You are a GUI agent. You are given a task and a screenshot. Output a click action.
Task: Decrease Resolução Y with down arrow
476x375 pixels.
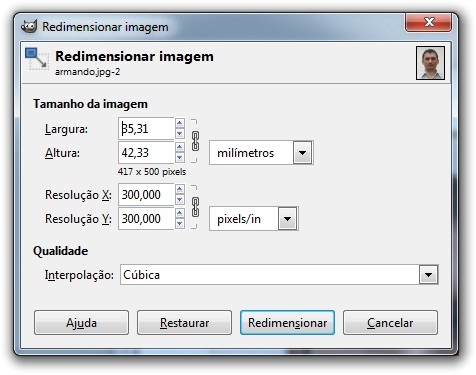[180, 224]
